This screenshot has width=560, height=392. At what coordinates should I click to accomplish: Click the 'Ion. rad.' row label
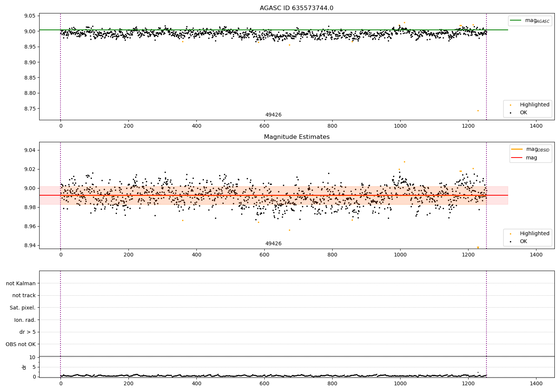pyautogui.click(x=25, y=320)
